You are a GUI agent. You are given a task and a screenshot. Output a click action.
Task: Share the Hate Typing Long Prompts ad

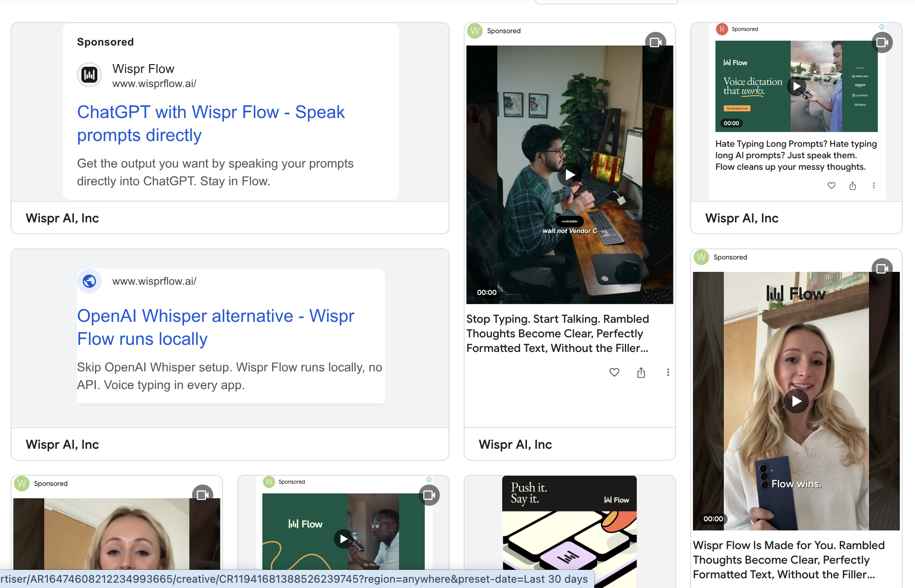(853, 186)
